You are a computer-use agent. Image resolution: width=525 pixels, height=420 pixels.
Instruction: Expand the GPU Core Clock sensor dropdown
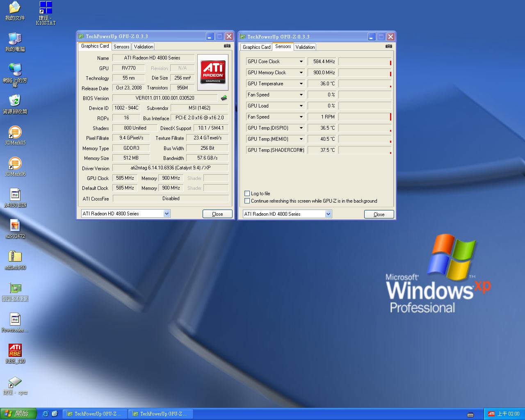(301, 62)
